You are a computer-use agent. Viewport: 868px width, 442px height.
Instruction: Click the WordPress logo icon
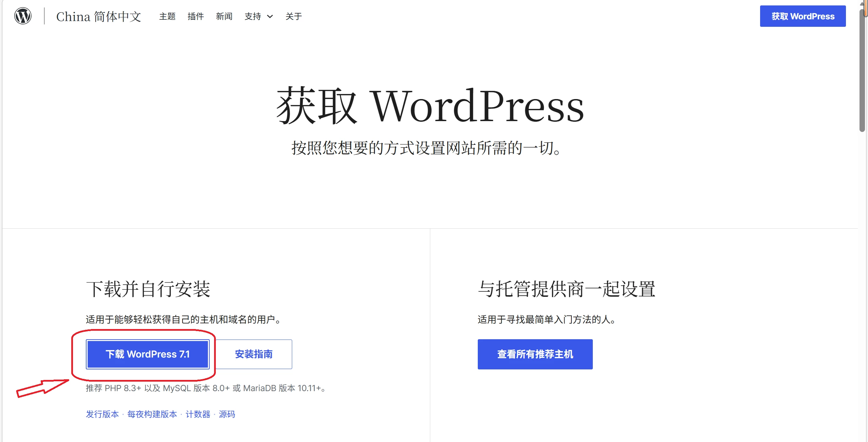(23, 16)
